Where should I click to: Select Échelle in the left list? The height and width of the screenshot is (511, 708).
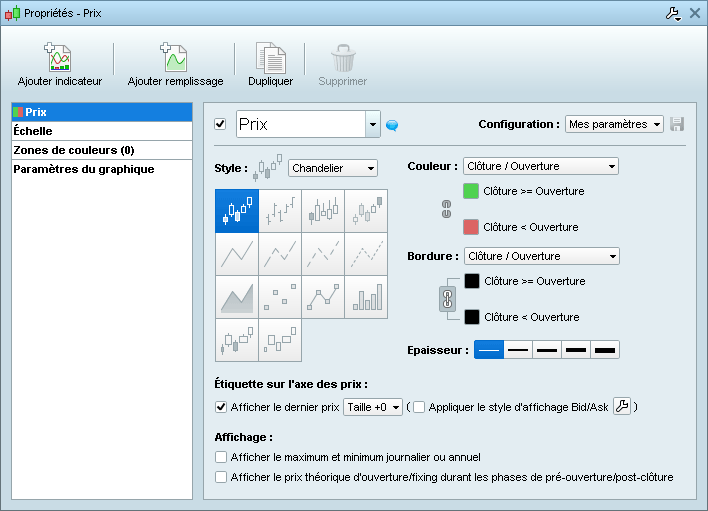pyautogui.click(x=101, y=131)
